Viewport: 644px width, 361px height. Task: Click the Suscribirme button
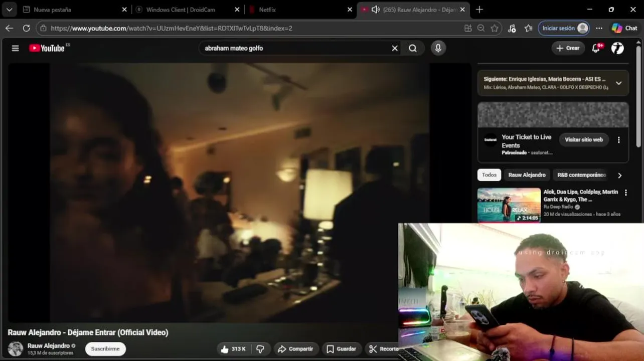point(105,349)
